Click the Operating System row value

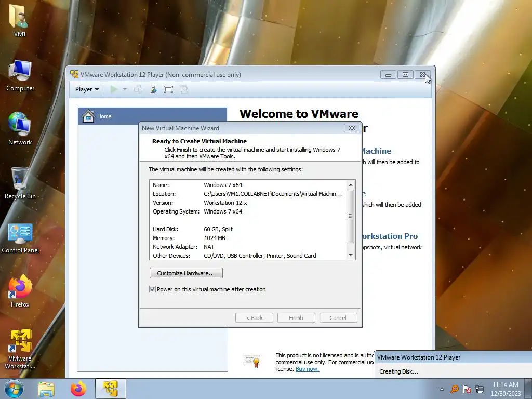pyautogui.click(x=223, y=211)
